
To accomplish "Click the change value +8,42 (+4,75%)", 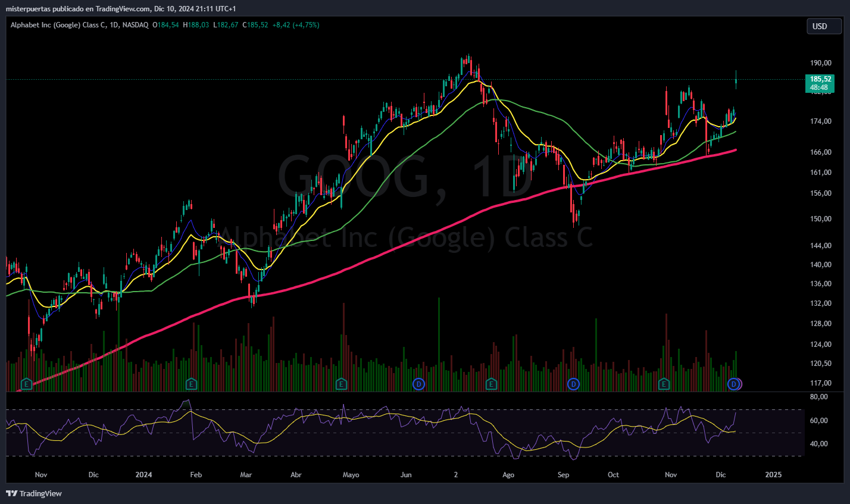I will click(296, 26).
